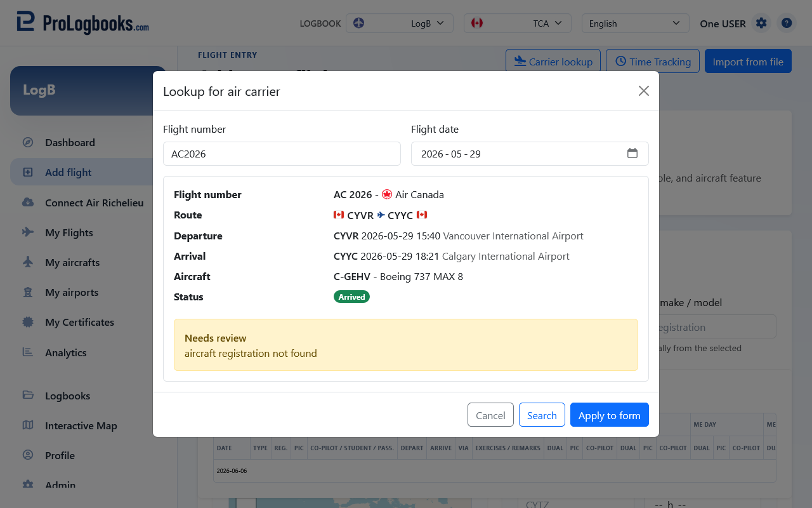Click the My Certificates badge icon
The width and height of the screenshot is (812, 508).
pos(28,322)
